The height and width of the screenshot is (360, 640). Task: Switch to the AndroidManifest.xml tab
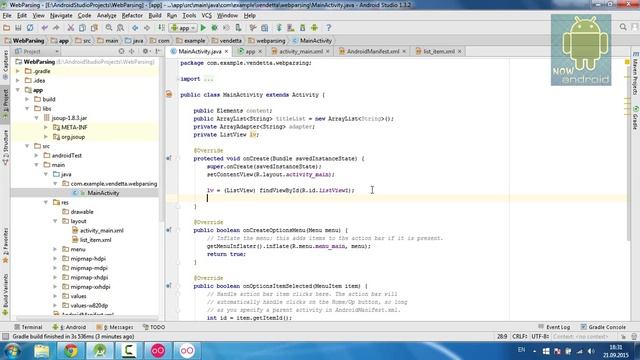coord(373,51)
